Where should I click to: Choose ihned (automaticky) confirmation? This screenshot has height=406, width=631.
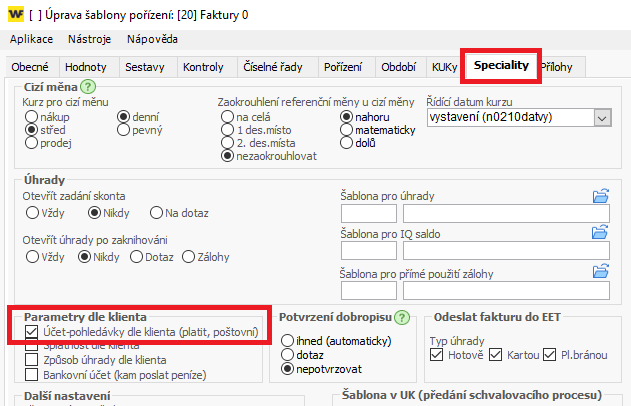coord(289,339)
